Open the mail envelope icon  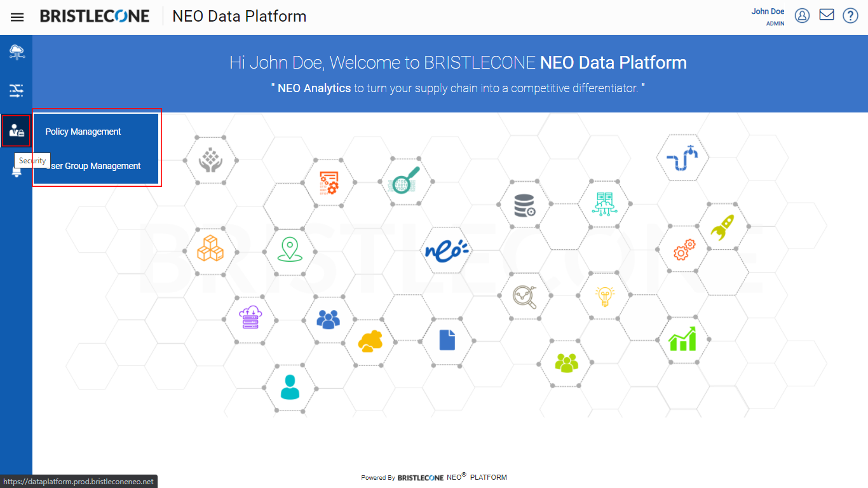tap(827, 15)
